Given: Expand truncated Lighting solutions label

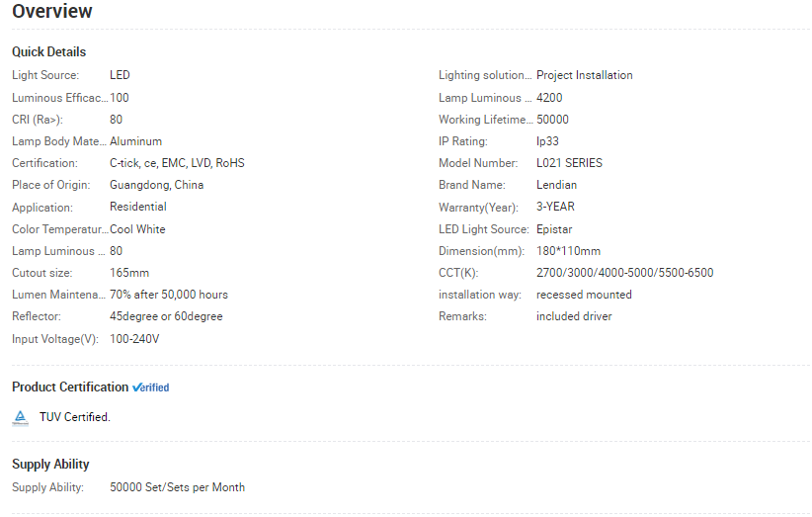Looking at the screenshot, I should [x=485, y=75].
